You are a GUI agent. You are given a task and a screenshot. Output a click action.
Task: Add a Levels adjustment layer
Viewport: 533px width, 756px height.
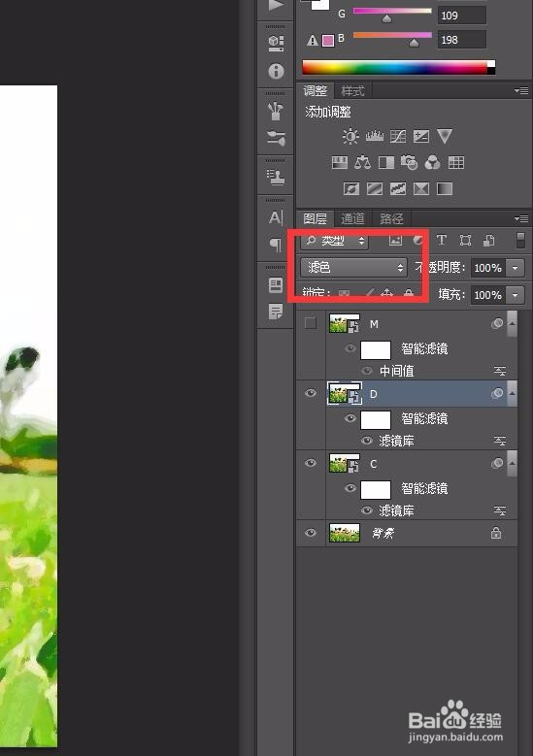pyautogui.click(x=375, y=137)
